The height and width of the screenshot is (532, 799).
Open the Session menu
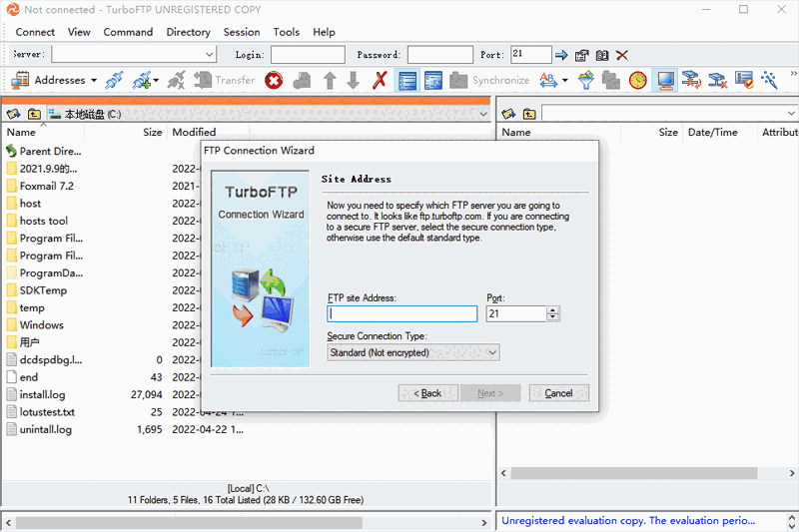[242, 32]
